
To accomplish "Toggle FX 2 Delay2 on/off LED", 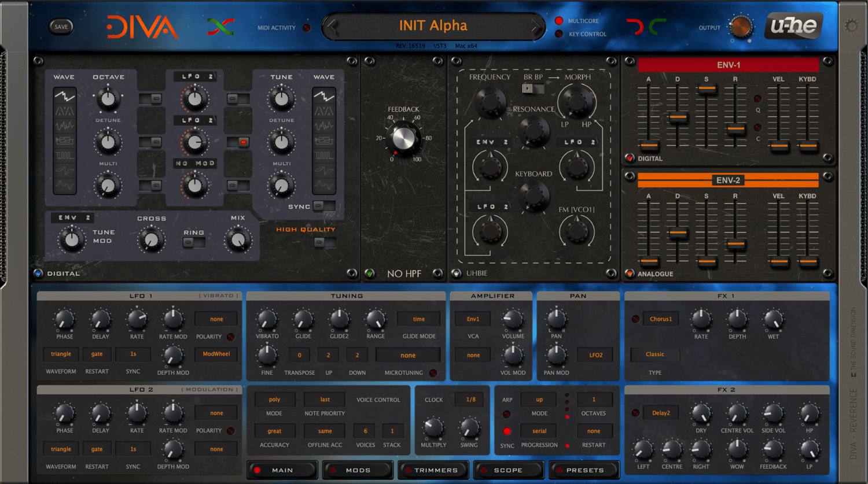I will (x=636, y=413).
